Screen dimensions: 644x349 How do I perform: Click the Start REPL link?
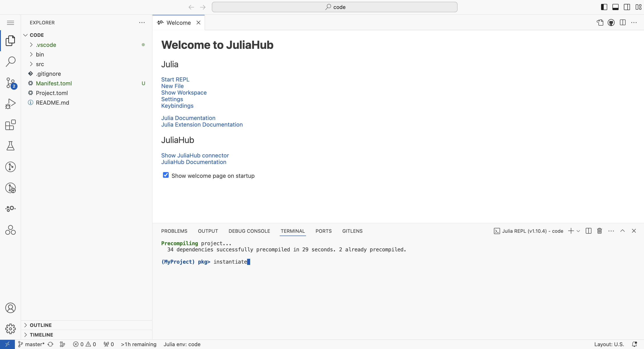click(x=175, y=79)
